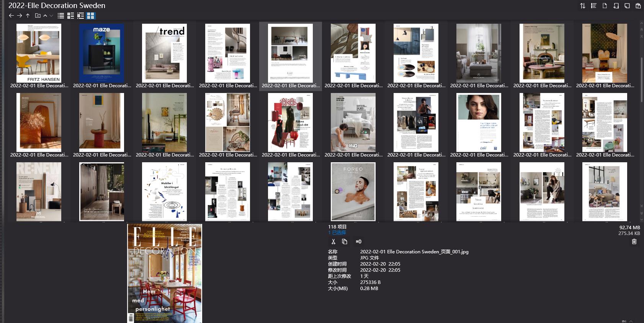This screenshot has width=644, height=323.
Task: Select the curved wooden vase thumbnail
Action: pyautogui.click(x=39, y=122)
